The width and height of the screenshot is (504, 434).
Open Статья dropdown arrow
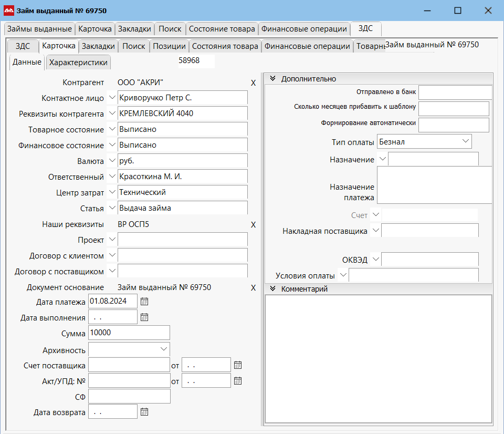coord(112,208)
